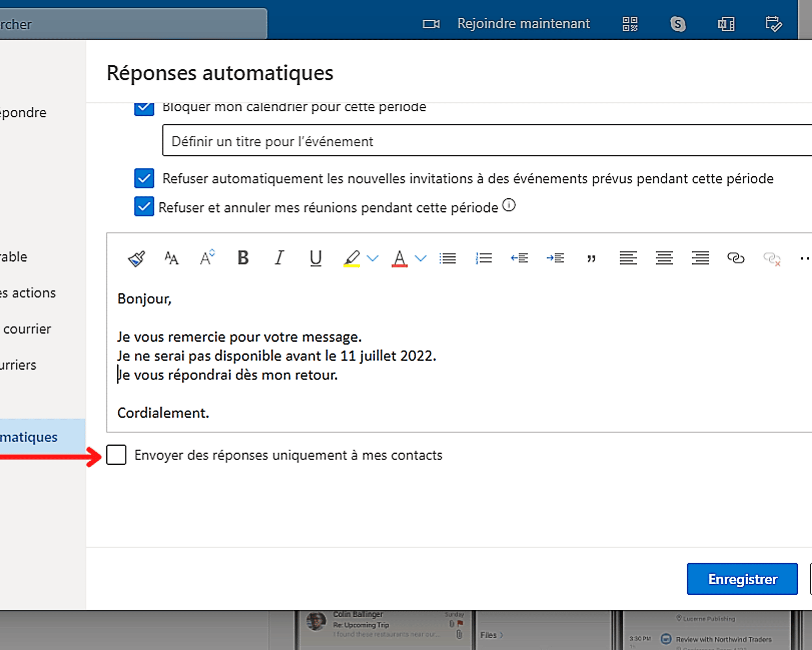Open more formatting options ellipsis
Image resolution: width=812 pixels, height=650 pixels.
tap(806, 258)
